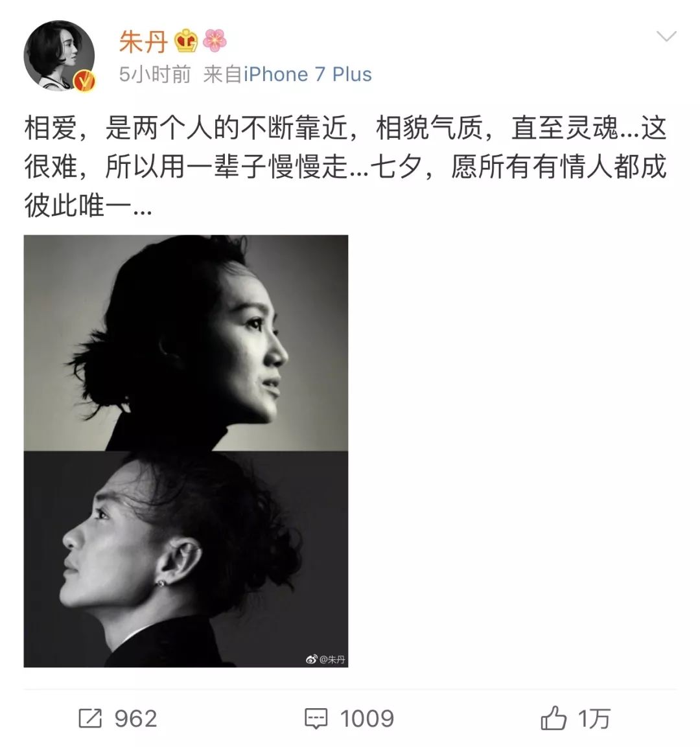Screen dimensions: 700x747
Task: Tap the gold crown membership icon
Action: tap(186, 41)
